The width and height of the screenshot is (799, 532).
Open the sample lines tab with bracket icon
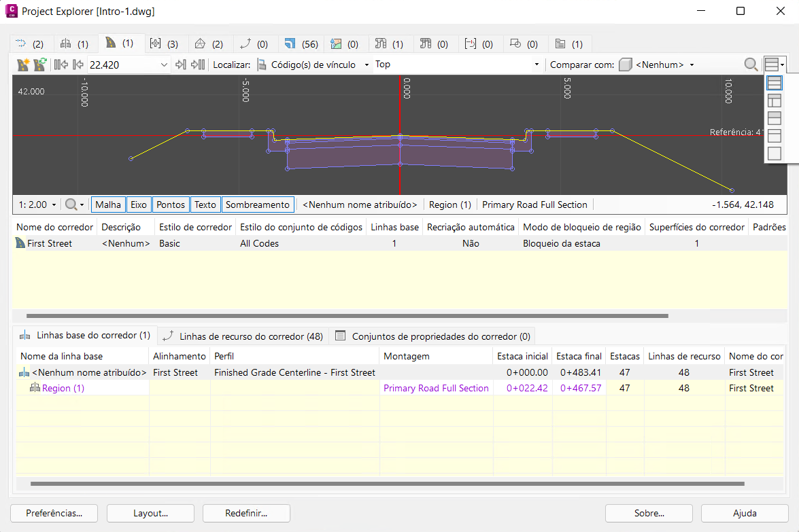pos(480,43)
